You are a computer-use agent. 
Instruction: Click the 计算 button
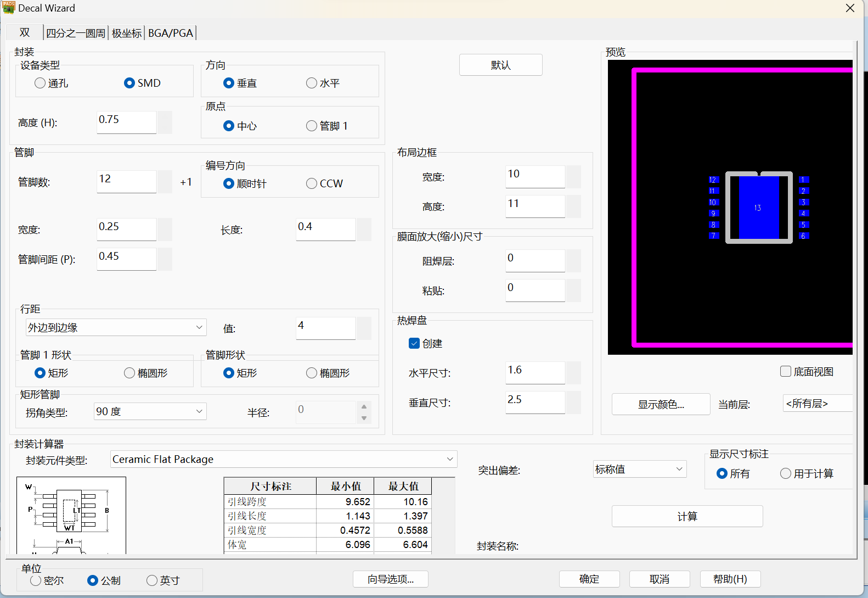(x=687, y=516)
